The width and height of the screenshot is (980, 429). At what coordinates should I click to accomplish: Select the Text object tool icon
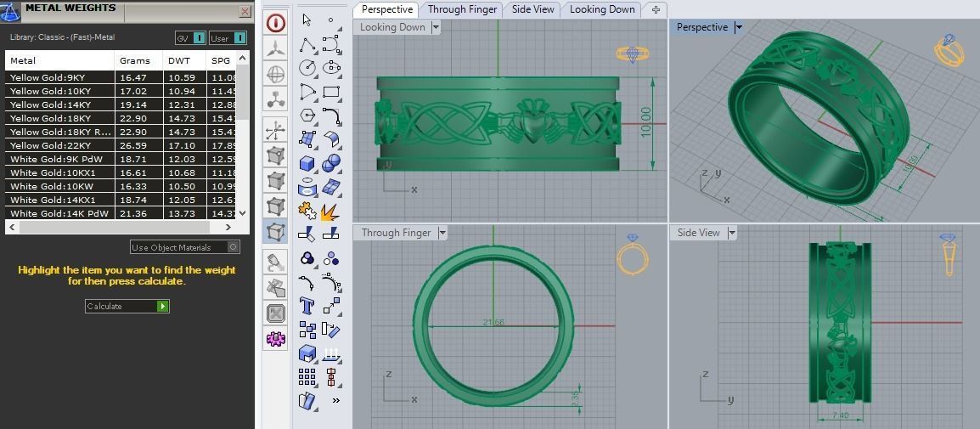[307, 306]
